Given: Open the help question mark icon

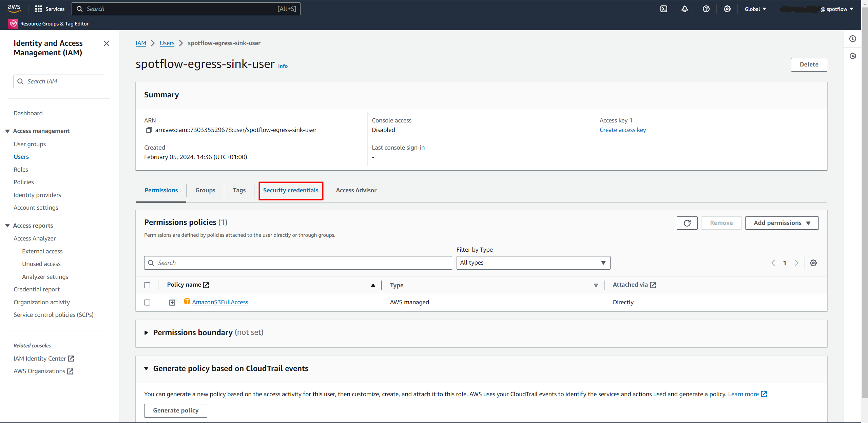Looking at the screenshot, I should point(706,9).
